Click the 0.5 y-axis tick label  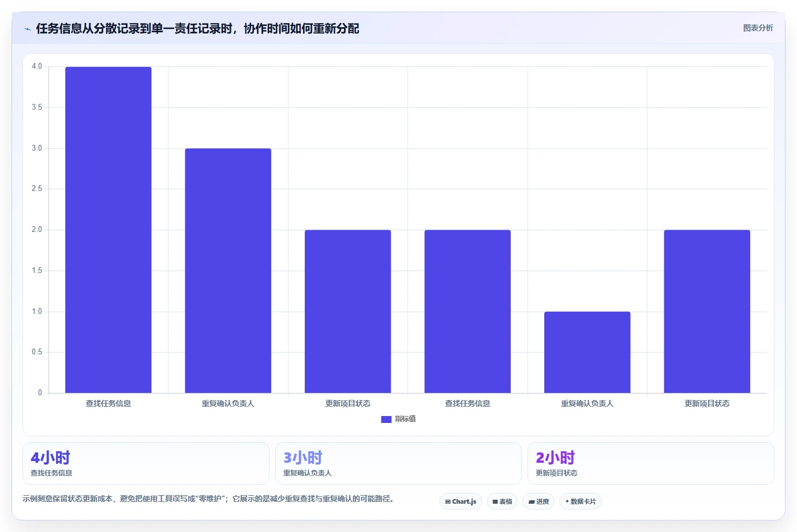point(37,352)
